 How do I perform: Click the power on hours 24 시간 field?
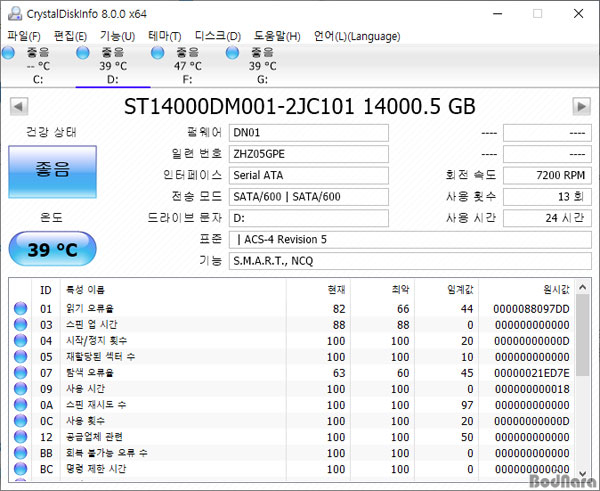[547, 218]
